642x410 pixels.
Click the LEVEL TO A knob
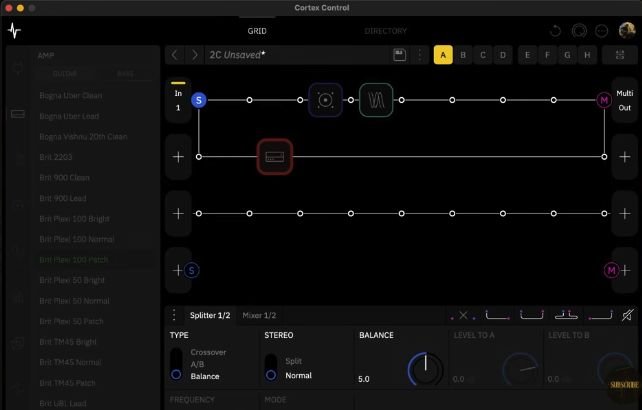pos(520,368)
